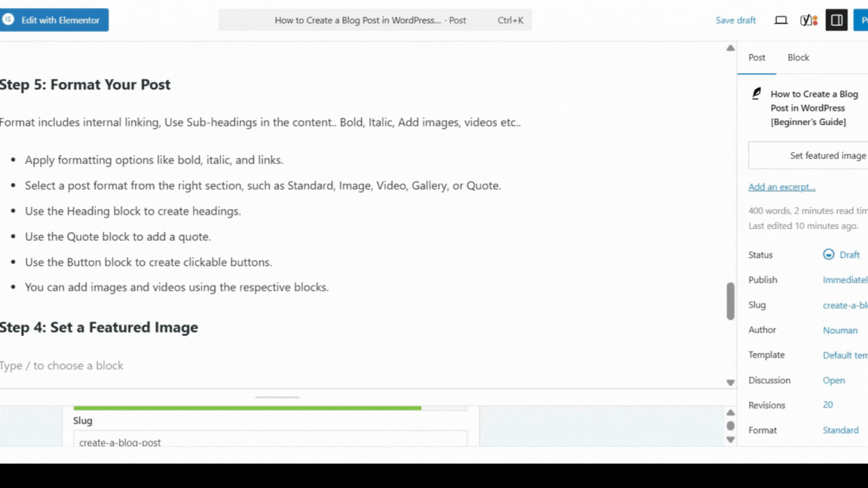
Task: Open the Default template option
Action: [x=845, y=355]
